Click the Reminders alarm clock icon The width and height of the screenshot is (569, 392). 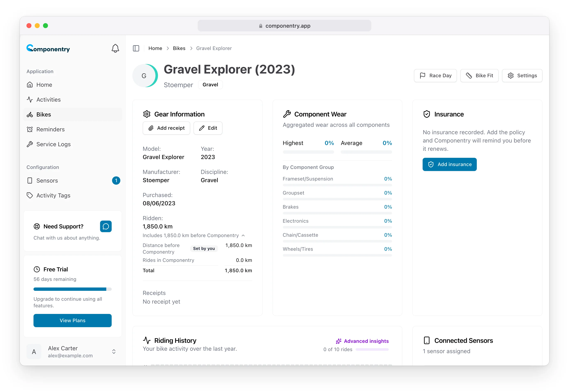coord(30,129)
